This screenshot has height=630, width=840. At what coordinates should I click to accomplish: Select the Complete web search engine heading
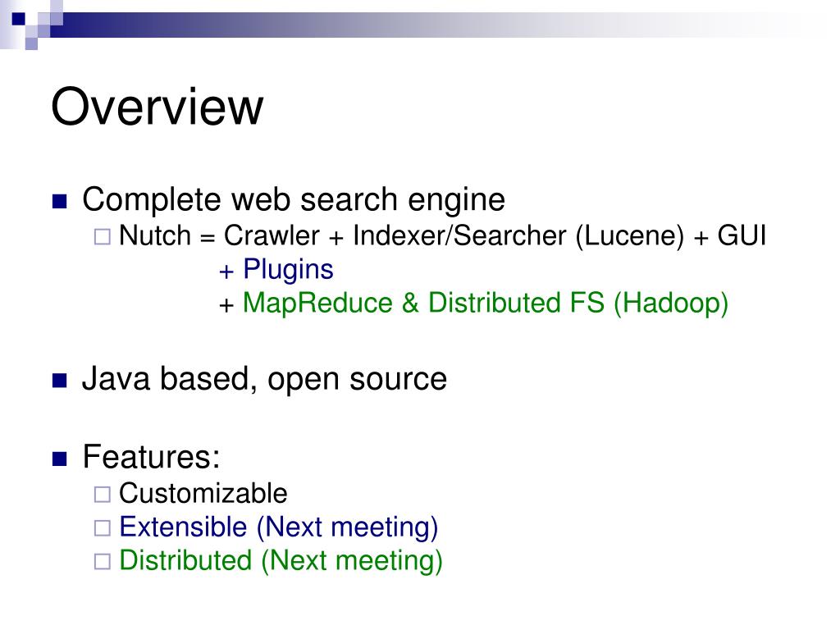pos(294,200)
